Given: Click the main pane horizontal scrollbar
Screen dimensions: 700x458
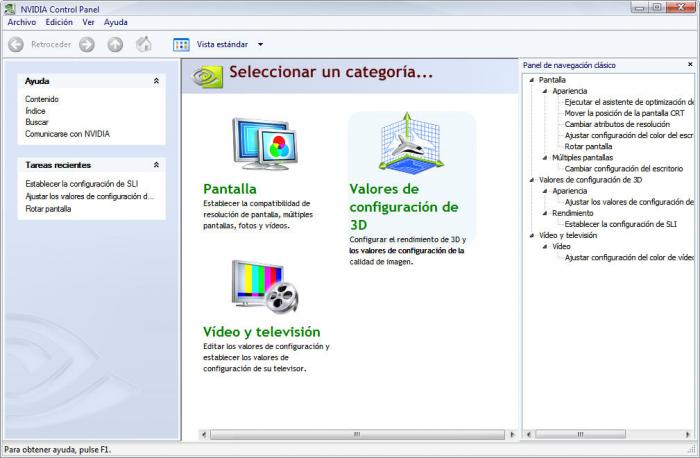Looking at the screenshot, I should pos(357,434).
